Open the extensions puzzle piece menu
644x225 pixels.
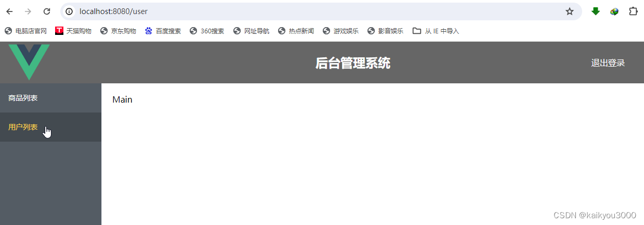(x=633, y=11)
